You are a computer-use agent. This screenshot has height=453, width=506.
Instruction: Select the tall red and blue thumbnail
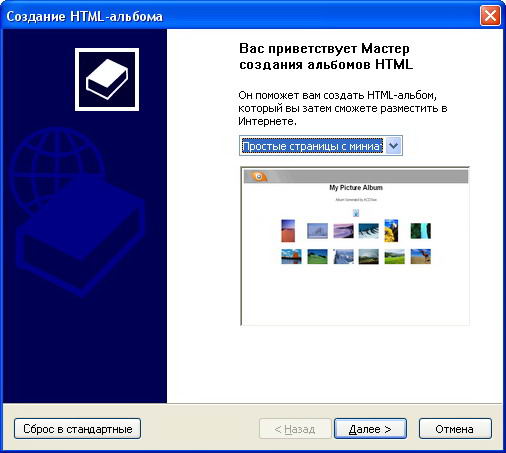tap(288, 230)
